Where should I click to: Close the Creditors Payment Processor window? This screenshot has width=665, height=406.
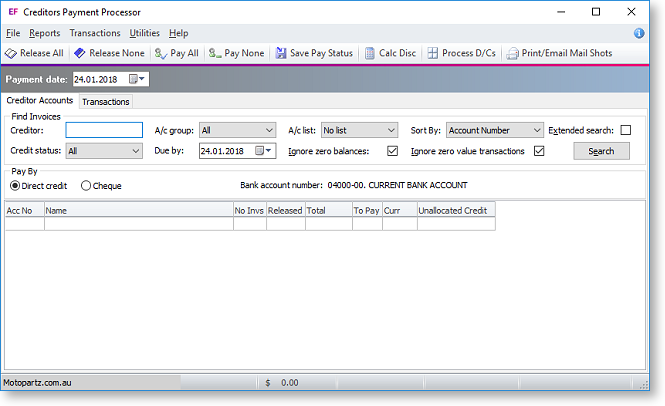[631, 12]
